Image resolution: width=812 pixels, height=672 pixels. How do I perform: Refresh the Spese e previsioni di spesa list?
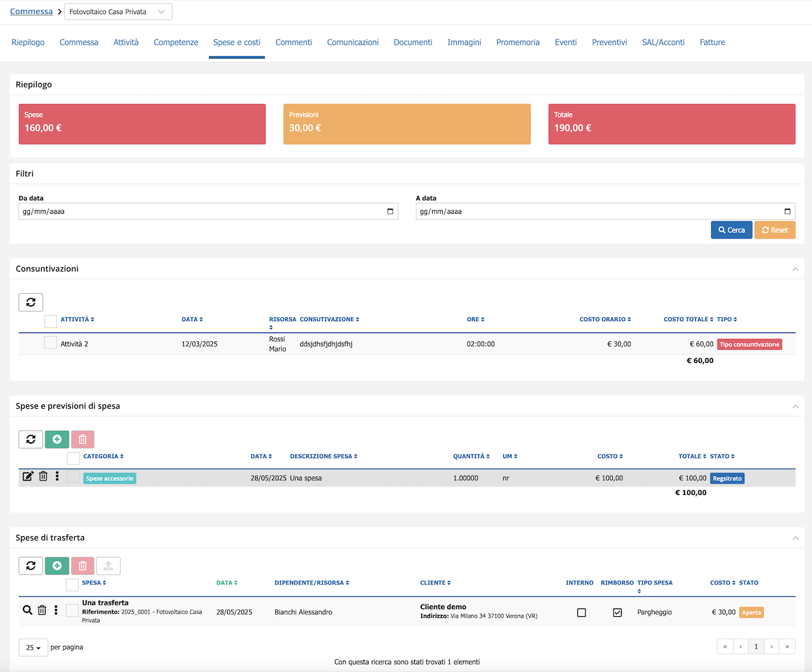pyautogui.click(x=30, y=439)
